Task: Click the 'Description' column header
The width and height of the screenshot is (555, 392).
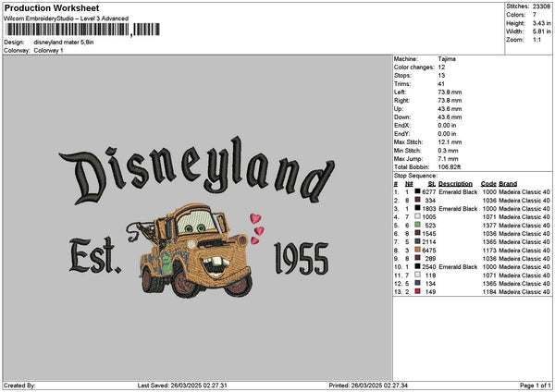Action: 455,184
